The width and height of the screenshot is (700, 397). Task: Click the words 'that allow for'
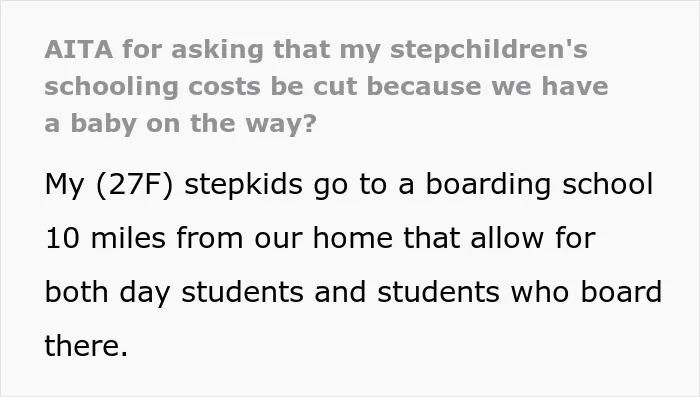(500, 238)
